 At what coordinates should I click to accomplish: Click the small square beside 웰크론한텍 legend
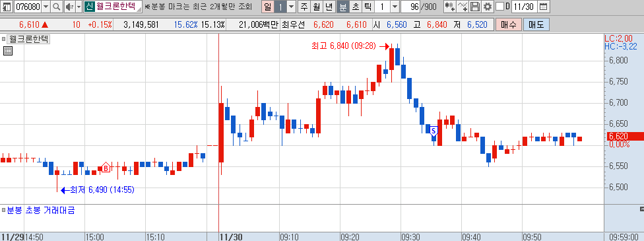coord(4,40)
